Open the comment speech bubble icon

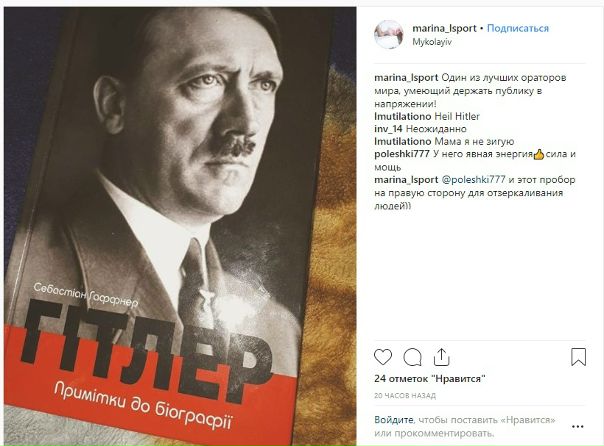(x=412, y=357)
